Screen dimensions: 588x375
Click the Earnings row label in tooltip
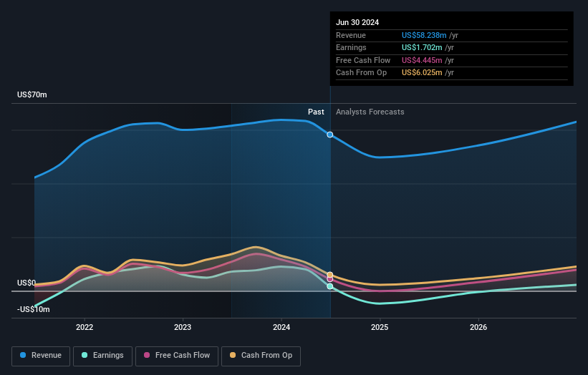click(351, 47)
